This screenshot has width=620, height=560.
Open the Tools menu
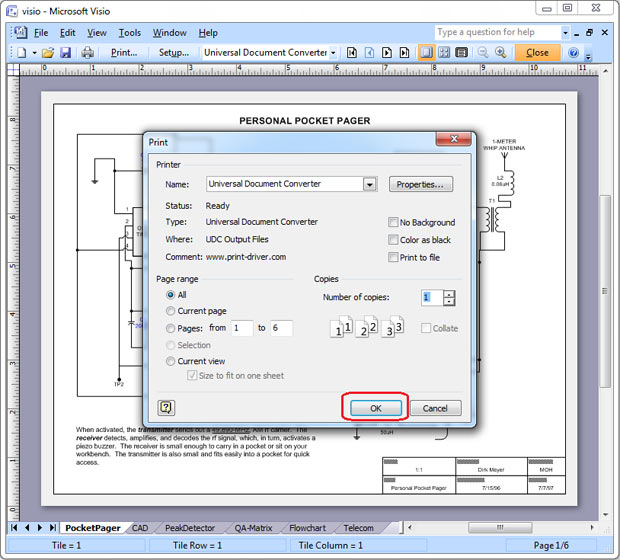pyautogui.click(x=129, y=33)
